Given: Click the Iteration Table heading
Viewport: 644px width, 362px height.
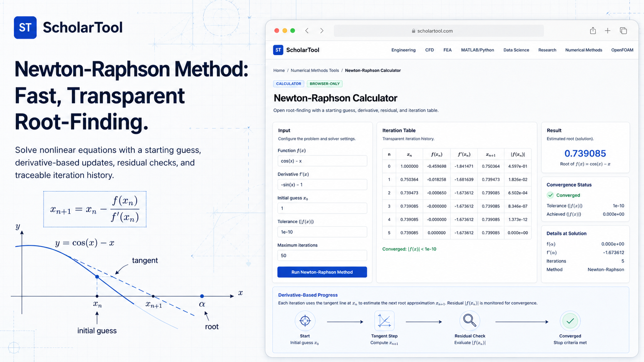Looking at the screenshot, I should point(399,130).
